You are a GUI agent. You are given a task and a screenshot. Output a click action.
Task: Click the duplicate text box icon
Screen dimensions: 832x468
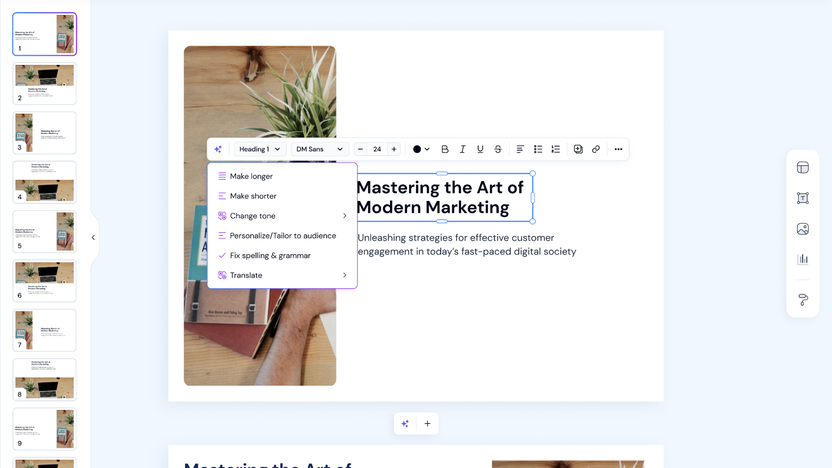578,149
